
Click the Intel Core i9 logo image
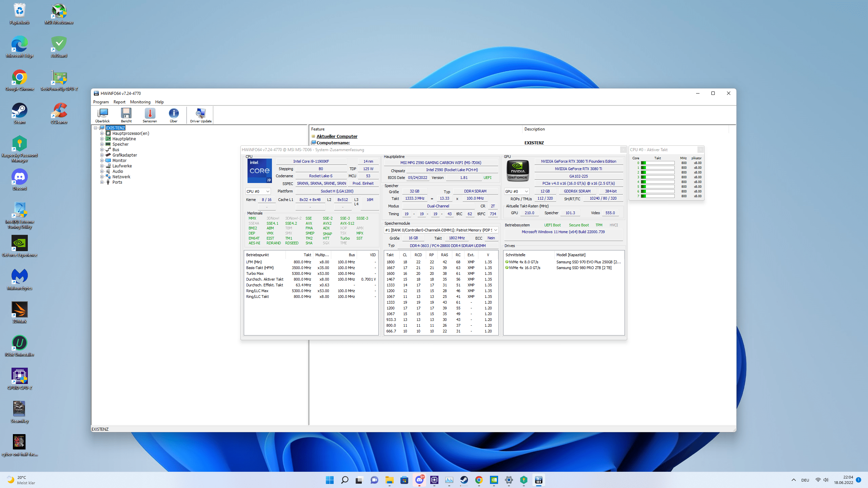pyautogui.click(x=259, y=171)
